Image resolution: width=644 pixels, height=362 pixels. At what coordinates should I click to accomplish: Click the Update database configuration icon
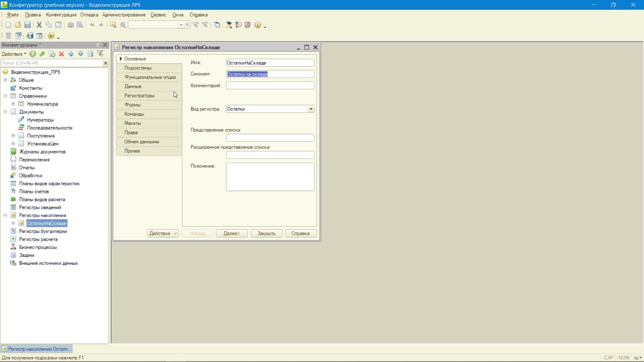[30, 36]
